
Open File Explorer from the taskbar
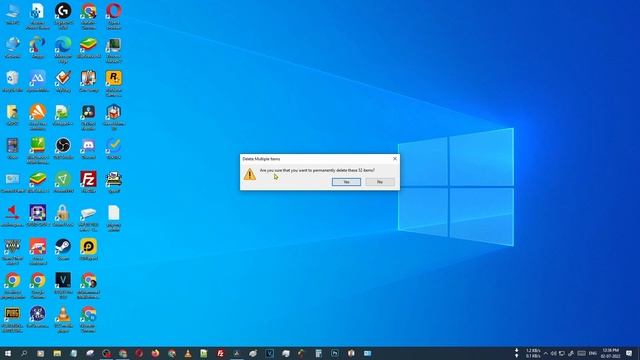(x=57, y=353)
